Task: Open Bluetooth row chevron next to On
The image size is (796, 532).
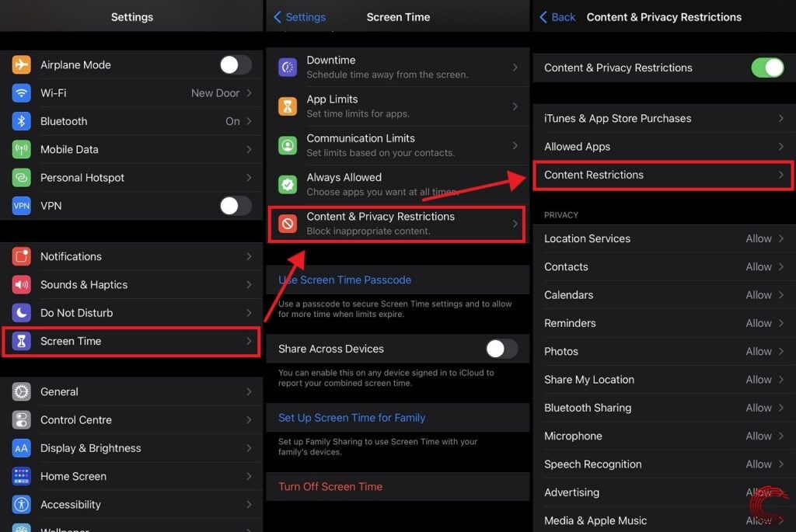Action: click(250, 121)
